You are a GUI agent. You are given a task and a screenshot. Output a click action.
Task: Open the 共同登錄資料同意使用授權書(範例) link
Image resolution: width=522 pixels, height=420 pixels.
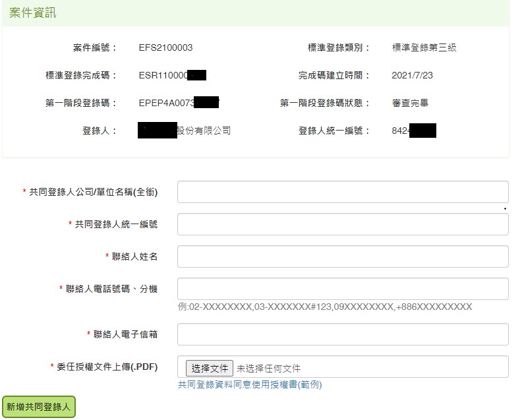pos(250,384)
